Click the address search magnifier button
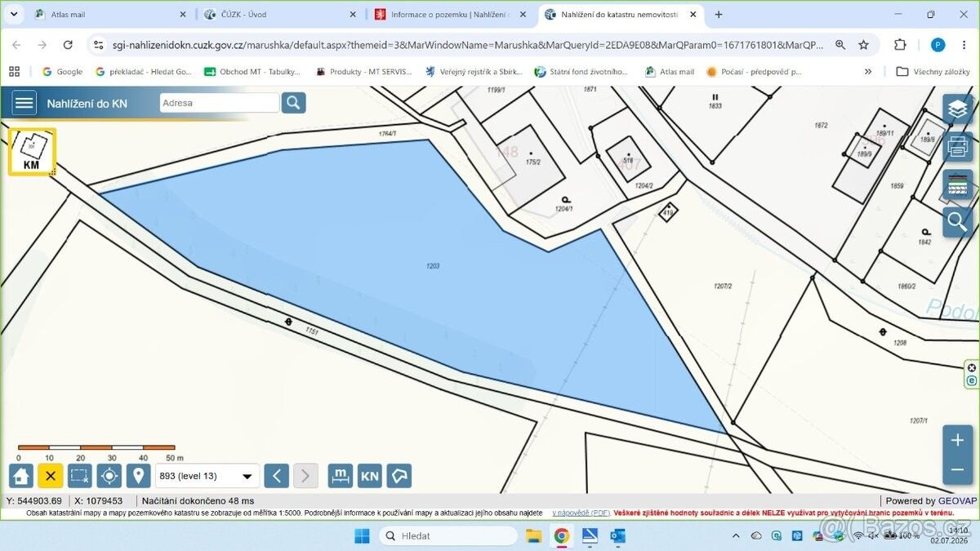 [x=293, y=103]
